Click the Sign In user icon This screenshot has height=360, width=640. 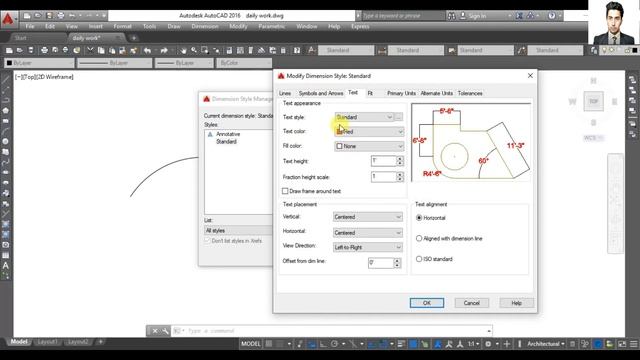(463, 16)
